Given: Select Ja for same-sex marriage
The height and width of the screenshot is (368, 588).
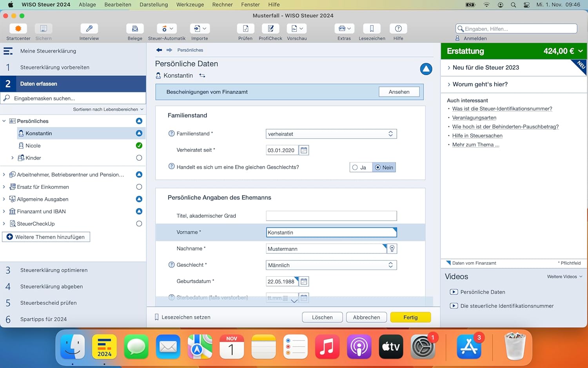Looking at the screenshot, I should coord(361,168).
